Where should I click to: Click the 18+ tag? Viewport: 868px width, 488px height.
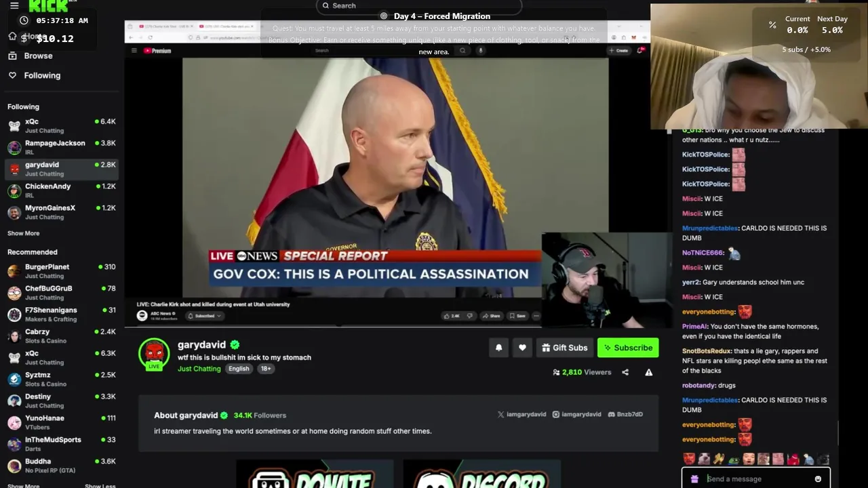click(266, 369)
